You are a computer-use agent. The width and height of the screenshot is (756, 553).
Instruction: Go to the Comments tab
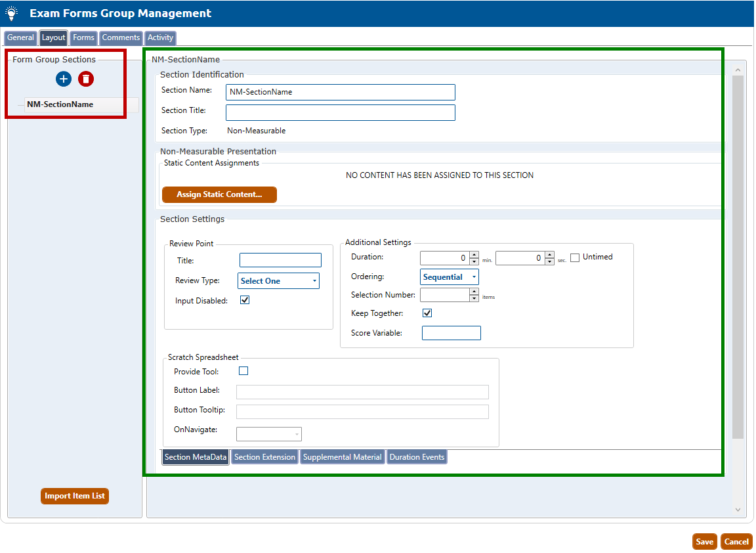[x=121, y=38]
